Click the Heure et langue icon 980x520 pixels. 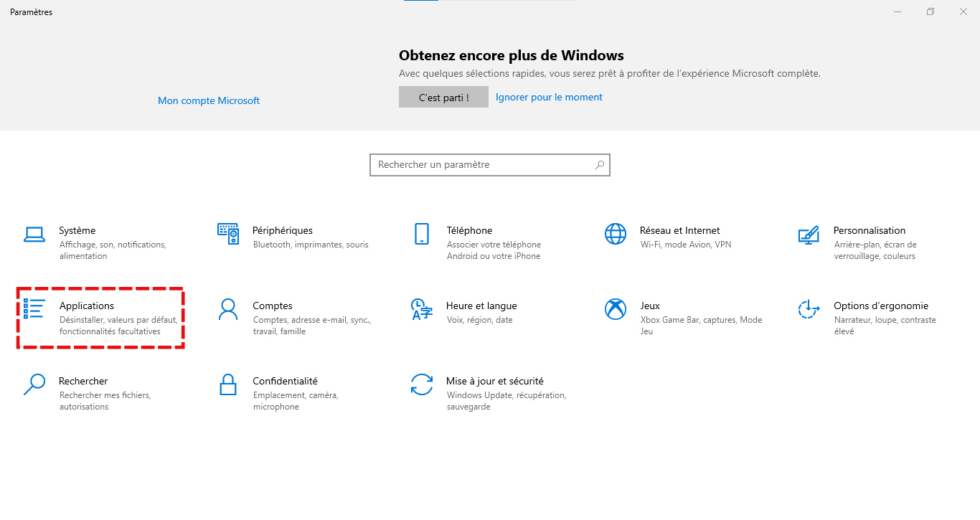421,309
